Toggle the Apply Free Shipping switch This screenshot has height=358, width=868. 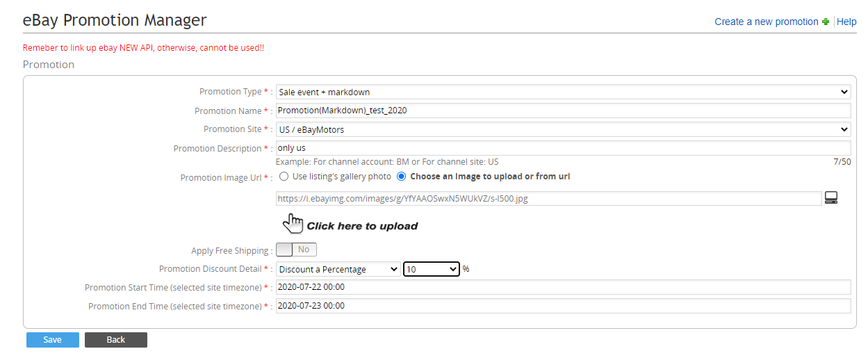(297, 250)
